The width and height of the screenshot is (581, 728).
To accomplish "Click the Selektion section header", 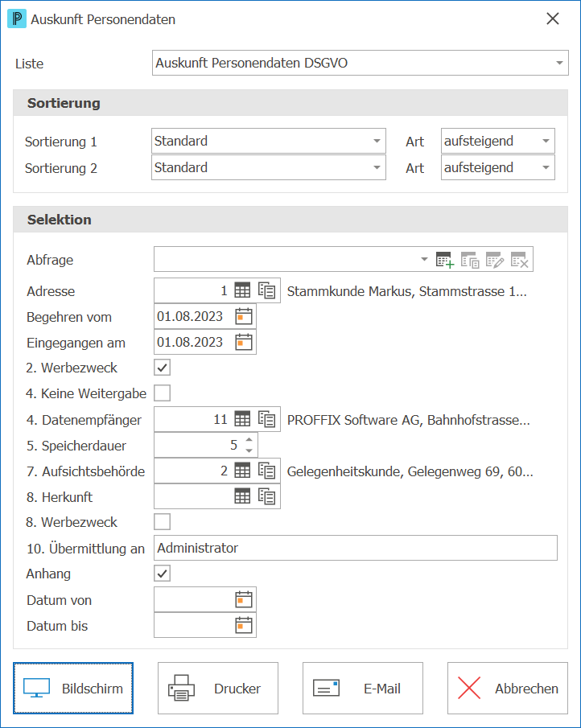I will click(x=290, y=219).
